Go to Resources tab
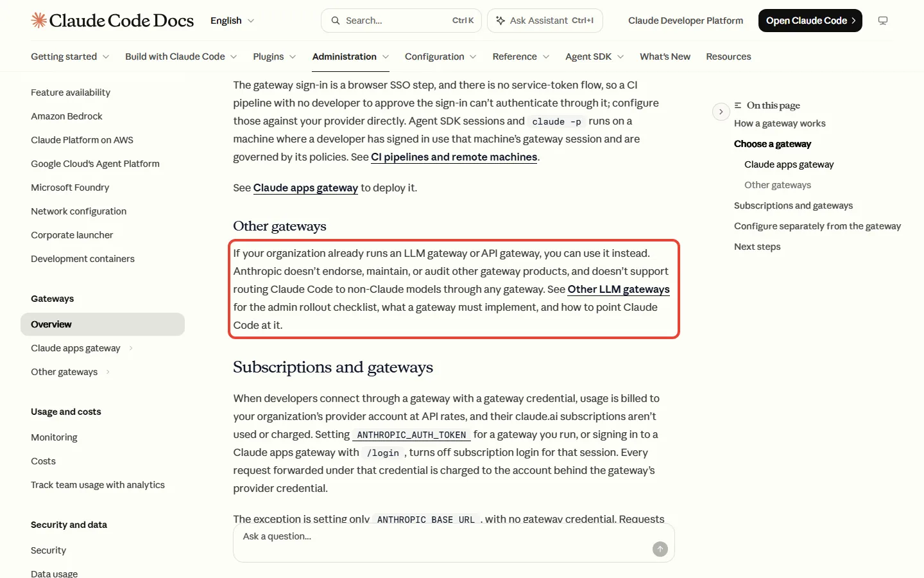This screenshot has height=578, width=924. tap(728, 57)
